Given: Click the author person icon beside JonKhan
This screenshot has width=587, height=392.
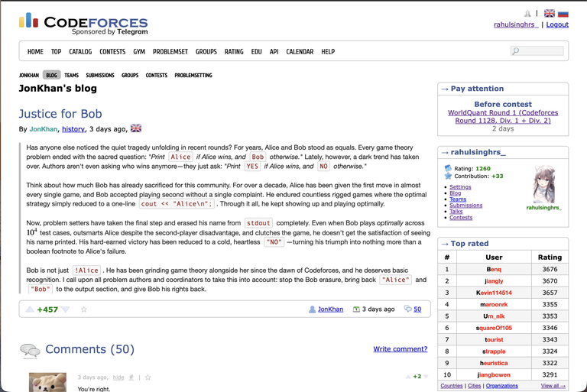Looking at the screenshot, I should [312, 309].
